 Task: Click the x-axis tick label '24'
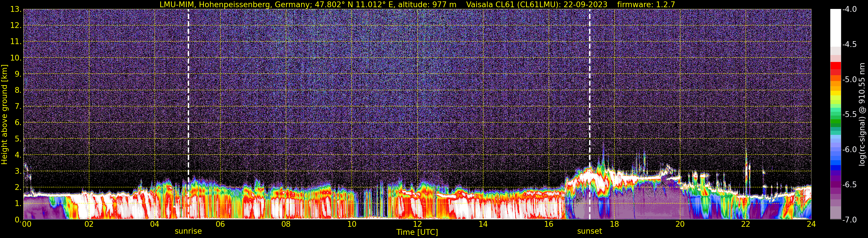(811, 224)
